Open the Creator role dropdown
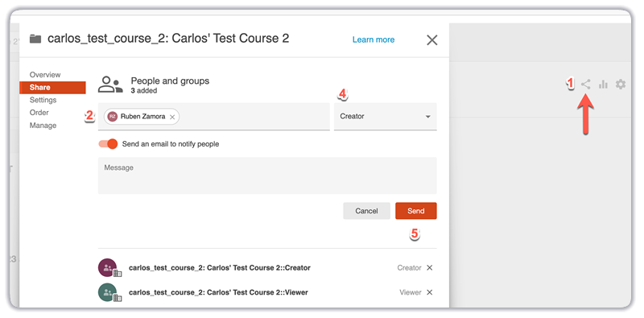The image size is (644, 318). pyautogui.click(x=386, y=116)
